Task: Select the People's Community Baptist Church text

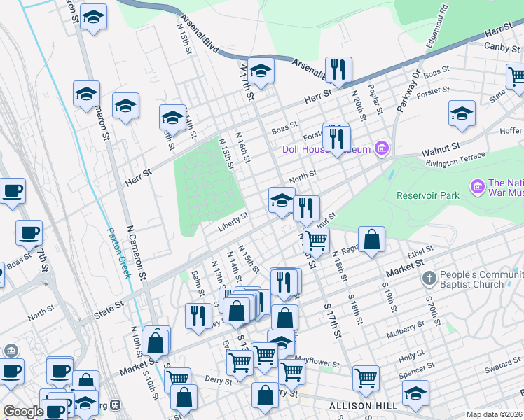Action: tap(482, 279)
